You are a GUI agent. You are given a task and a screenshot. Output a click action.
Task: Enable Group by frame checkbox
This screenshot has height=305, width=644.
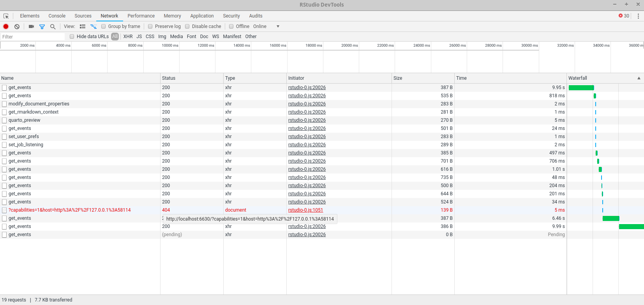point(104,26)
